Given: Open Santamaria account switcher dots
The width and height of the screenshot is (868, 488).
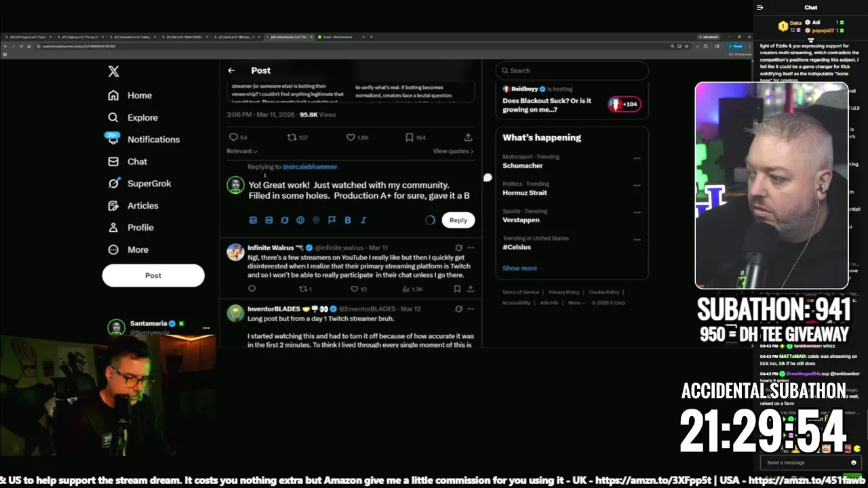Looking at the screenshot, I should (206, 328).
